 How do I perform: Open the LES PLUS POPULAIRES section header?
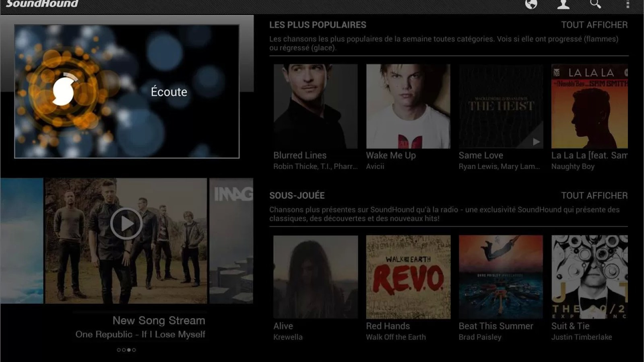point(318,25)
